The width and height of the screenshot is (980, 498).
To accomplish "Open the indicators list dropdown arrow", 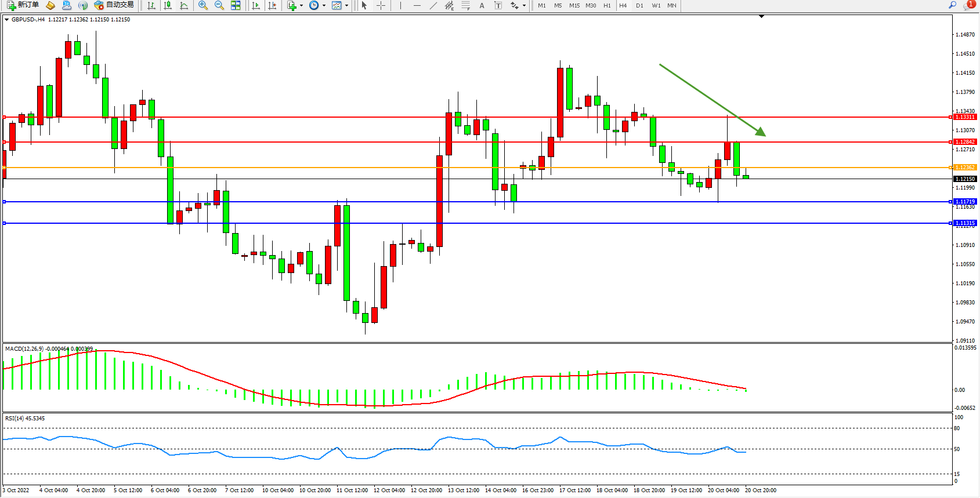I will tap(301, 5).
